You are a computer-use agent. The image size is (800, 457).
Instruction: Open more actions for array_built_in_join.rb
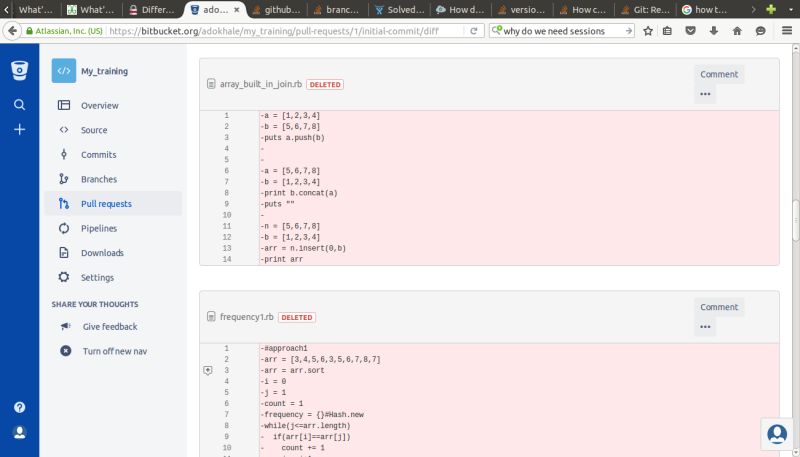pyautogui.click(x=705, y=94)
